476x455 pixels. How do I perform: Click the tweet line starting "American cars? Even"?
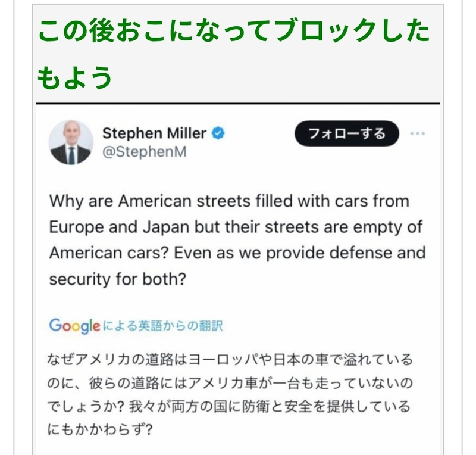click(x=237, y=253)
